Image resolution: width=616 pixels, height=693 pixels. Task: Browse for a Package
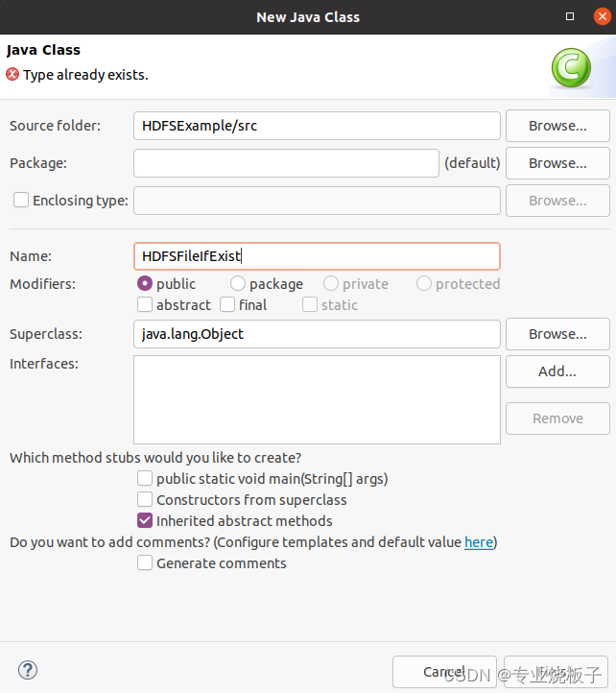pos(557,163)
